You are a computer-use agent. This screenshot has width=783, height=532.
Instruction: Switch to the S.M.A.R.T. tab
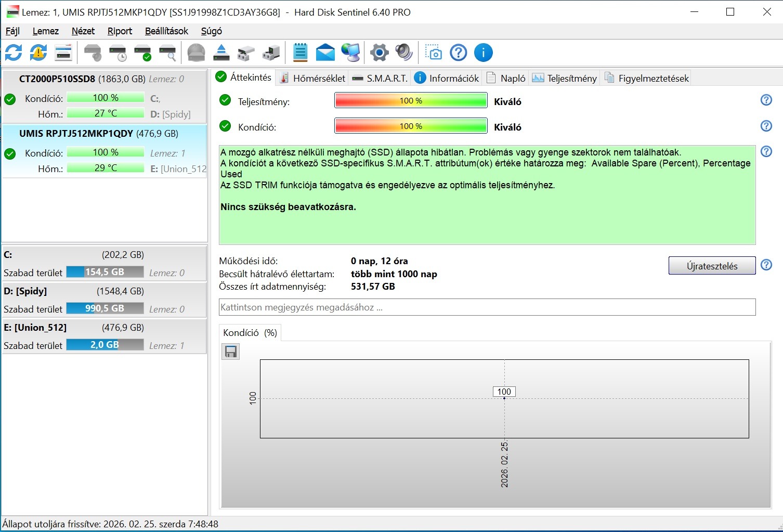(380, 78)
